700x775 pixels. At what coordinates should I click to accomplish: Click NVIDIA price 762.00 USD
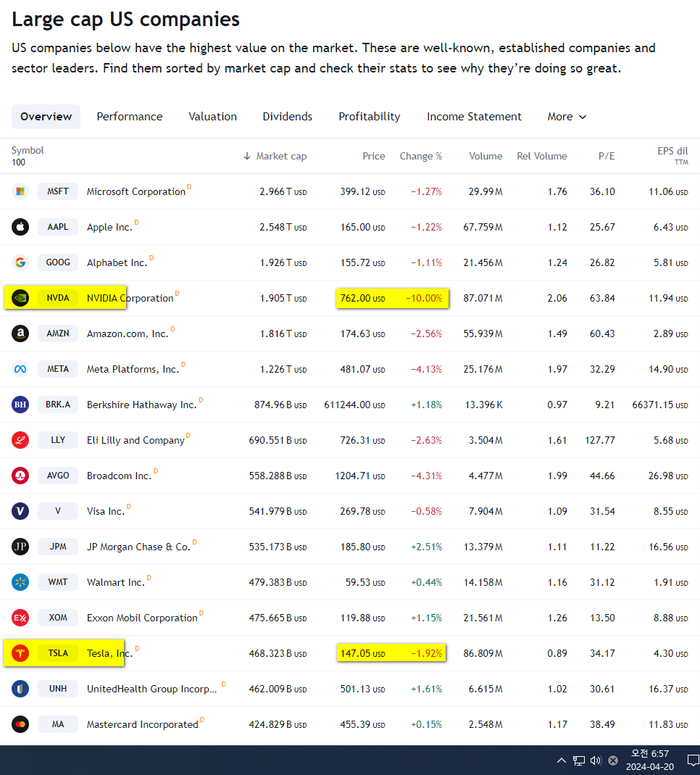tap(362, 299)
